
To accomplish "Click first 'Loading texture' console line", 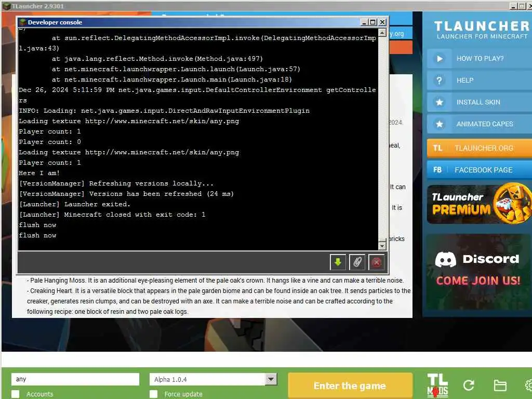I will click(129, 121).
